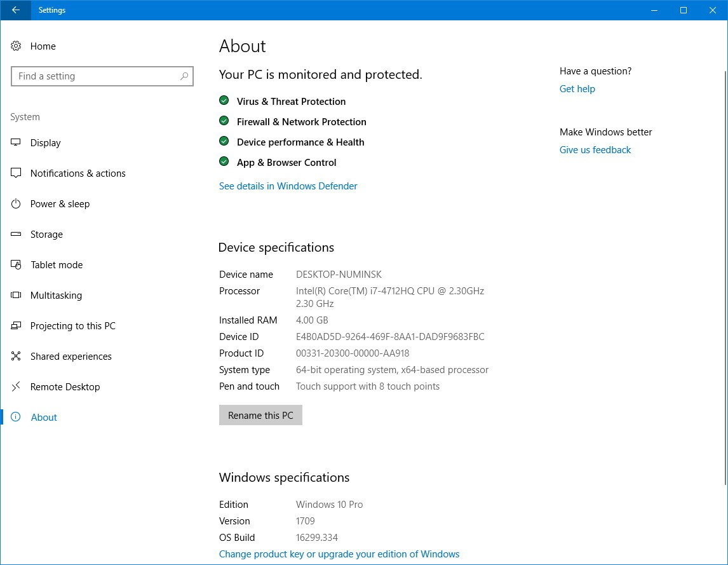728x565 pixels.
Task: Click the About info icon
Action: (x=16, y=417)
